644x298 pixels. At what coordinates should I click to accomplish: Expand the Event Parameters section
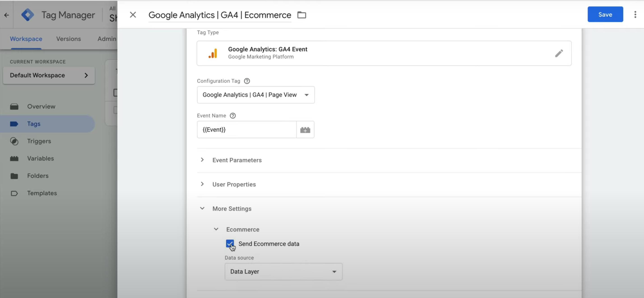[x=202, y=160]
